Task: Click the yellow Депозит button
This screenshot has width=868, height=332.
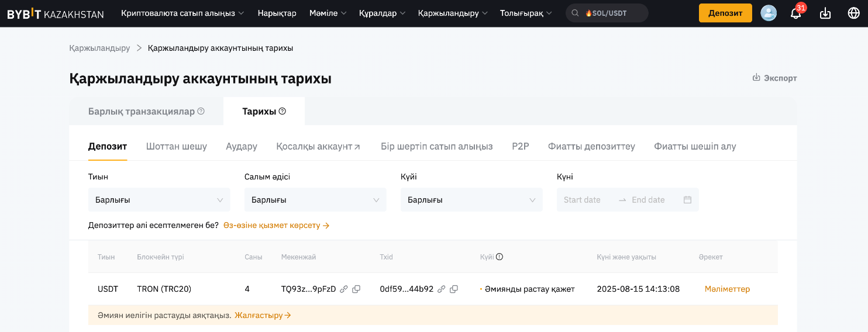Action: click(725, 13)
